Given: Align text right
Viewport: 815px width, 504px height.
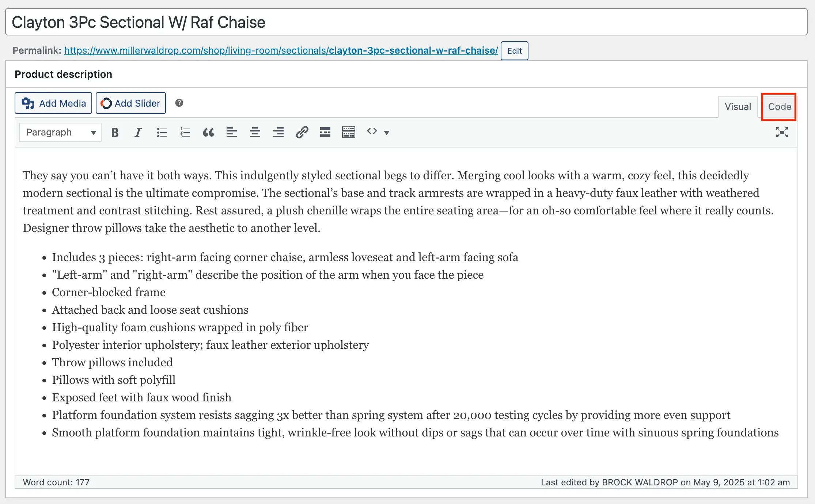Looking at the screenshot, I should [278, 132].
